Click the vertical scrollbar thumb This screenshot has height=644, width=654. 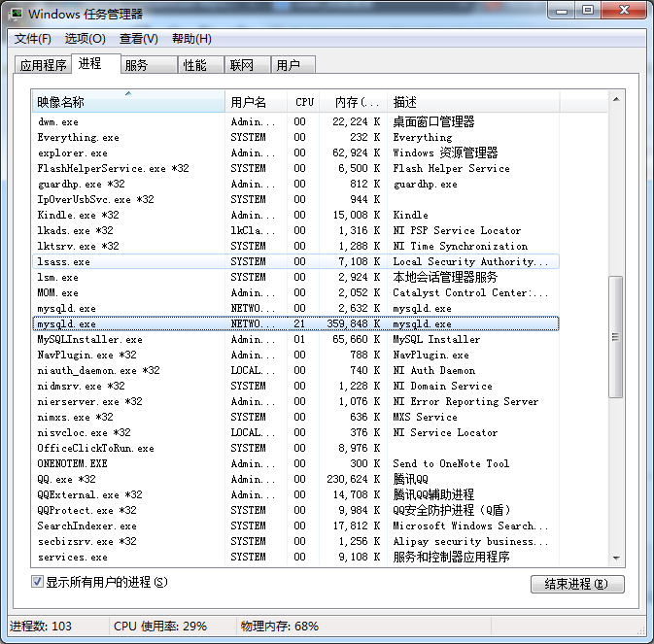point(616,336)
